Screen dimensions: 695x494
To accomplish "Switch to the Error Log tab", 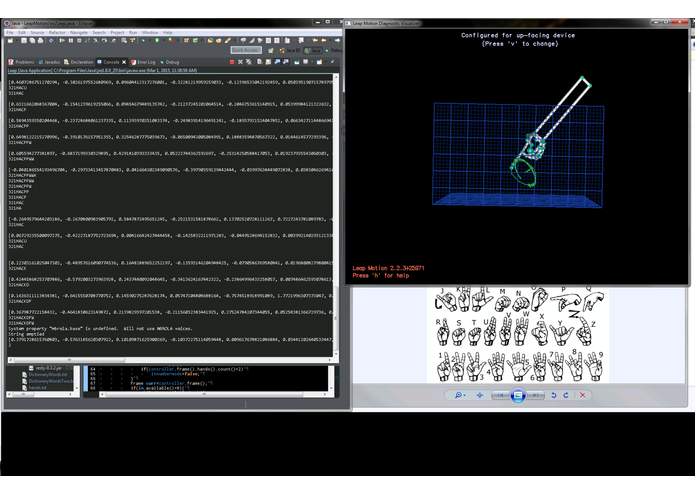I will 143,62.
